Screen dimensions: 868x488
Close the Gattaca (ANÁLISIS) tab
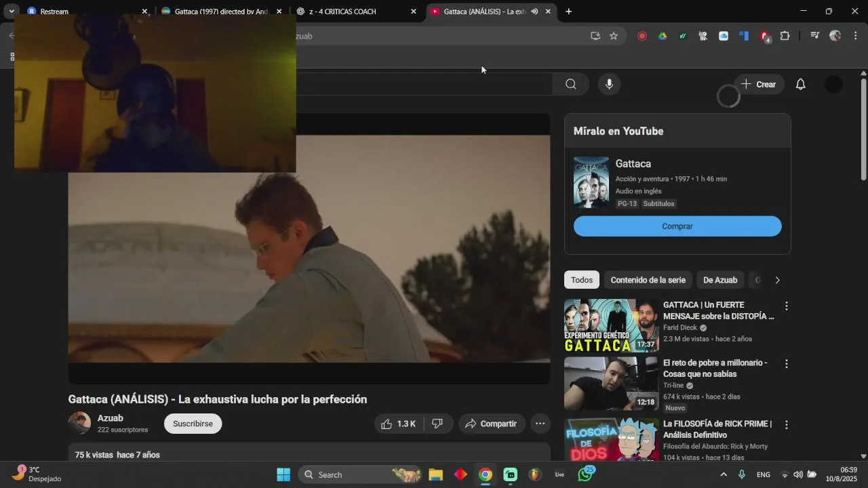(548, 12)
